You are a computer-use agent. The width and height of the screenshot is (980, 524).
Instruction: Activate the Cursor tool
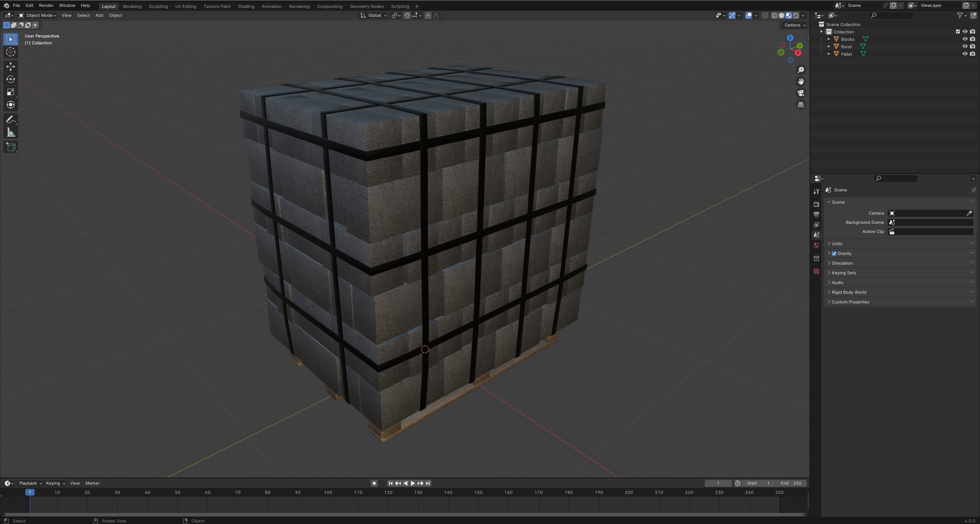(x=11, y=52)
